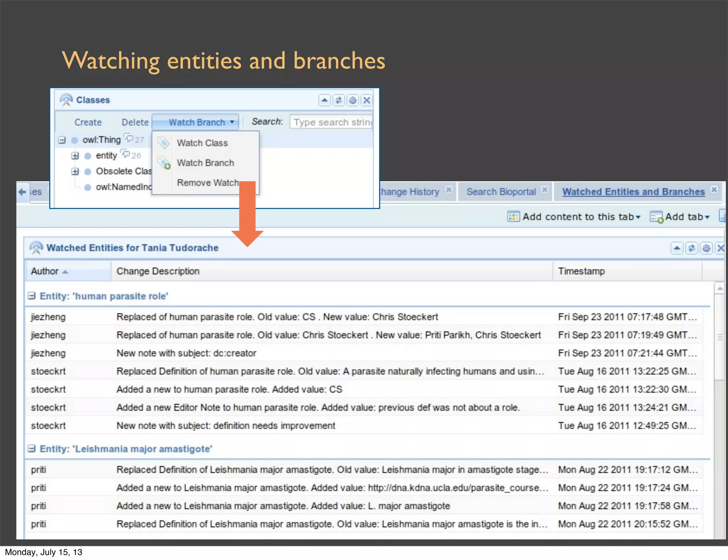Open the Watch Branch dropdown button

[x=195, y=122]
